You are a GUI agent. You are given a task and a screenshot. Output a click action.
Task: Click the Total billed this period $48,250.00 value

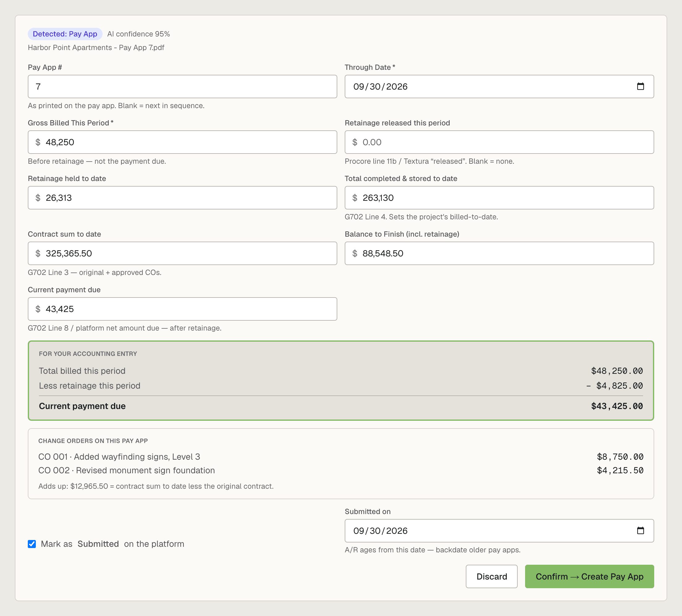click(x=617, y=371)
